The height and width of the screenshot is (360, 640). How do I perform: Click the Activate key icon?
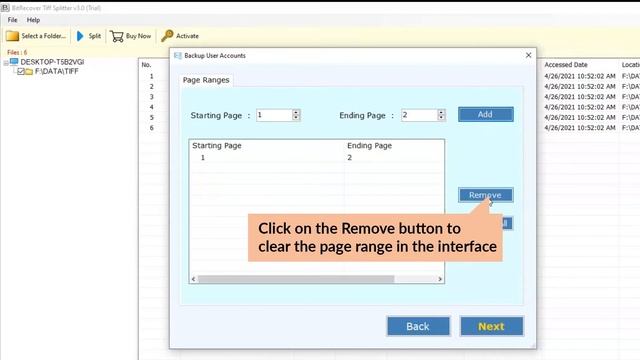[x=167, y=36]
